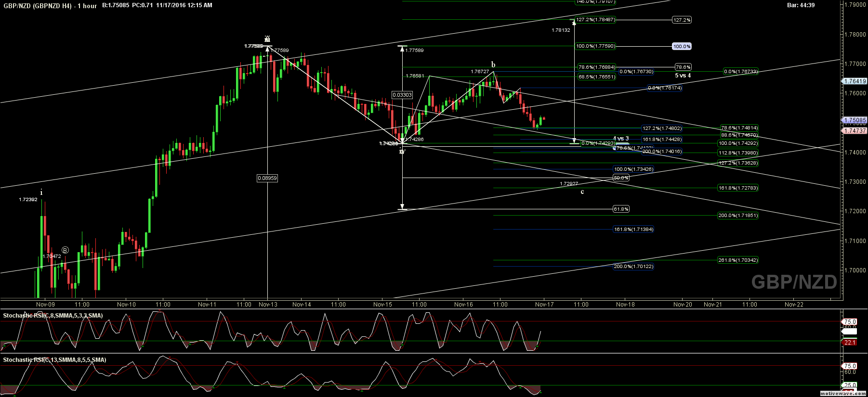Image resolution: width=868 pixels, height=397 pixels.
Task: Click the 0.0%(1.76174) blue level label
Action: pos(665,88)
